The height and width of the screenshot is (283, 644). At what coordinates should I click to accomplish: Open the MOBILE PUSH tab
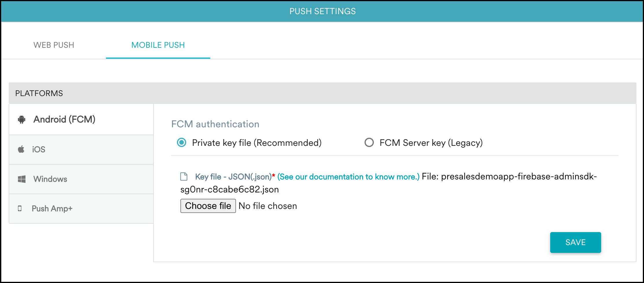158,45
